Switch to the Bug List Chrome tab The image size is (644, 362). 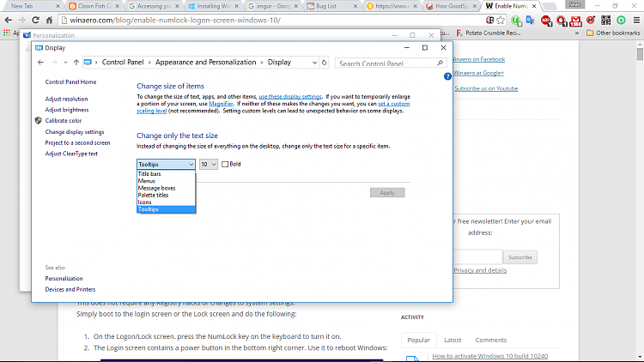(331, 6)
